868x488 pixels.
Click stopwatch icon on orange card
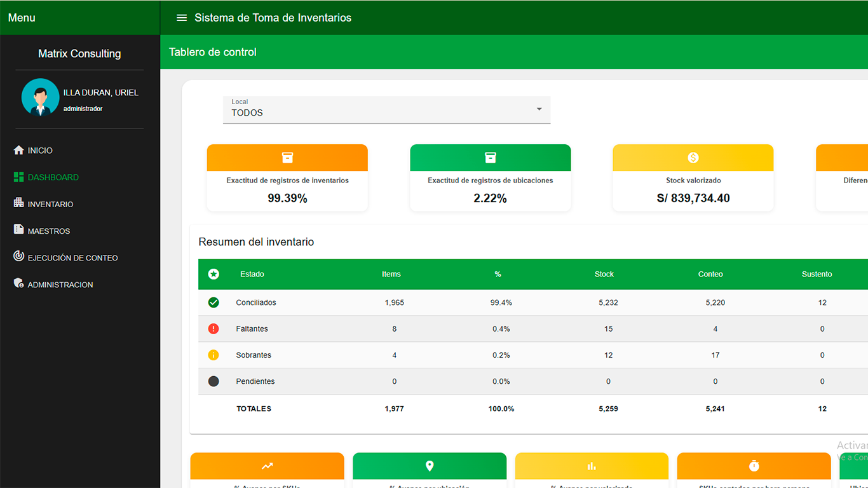point(754,466)
